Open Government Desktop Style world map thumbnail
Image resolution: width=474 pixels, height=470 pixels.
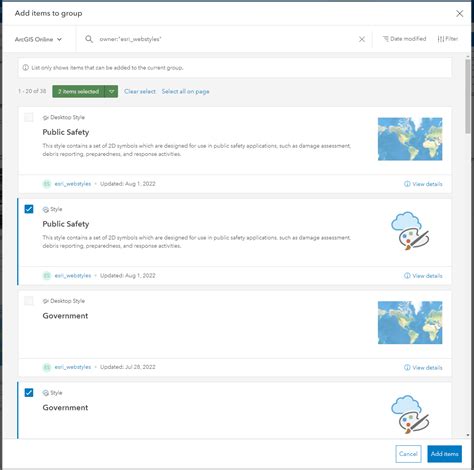tap(410, 323)
